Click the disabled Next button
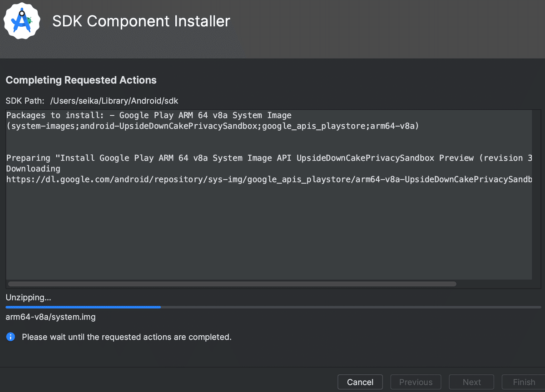545x392 pixels. pos(471,382)
